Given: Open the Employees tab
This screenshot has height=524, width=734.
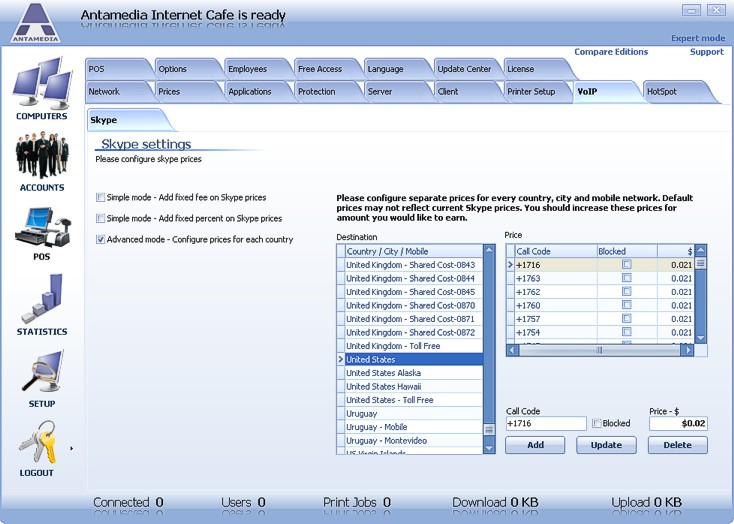Looking at the screenshot, I should pos(257,69).
